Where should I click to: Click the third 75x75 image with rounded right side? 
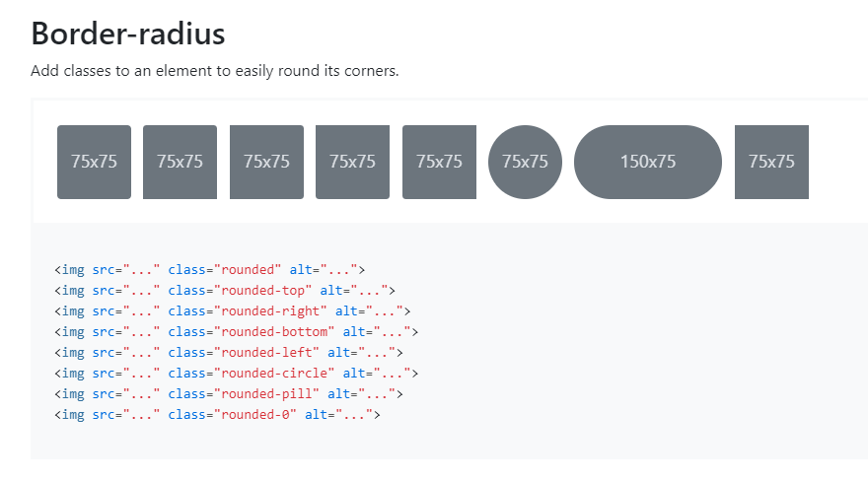(266, 162)
